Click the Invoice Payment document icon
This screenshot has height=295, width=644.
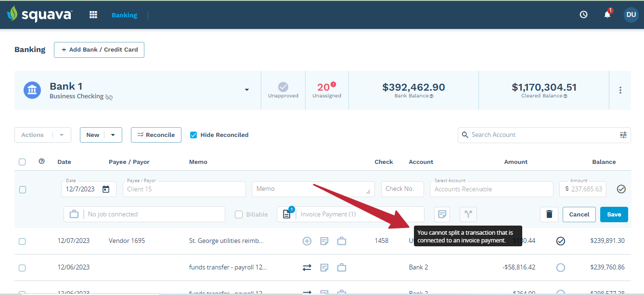[x=287, y=214]
